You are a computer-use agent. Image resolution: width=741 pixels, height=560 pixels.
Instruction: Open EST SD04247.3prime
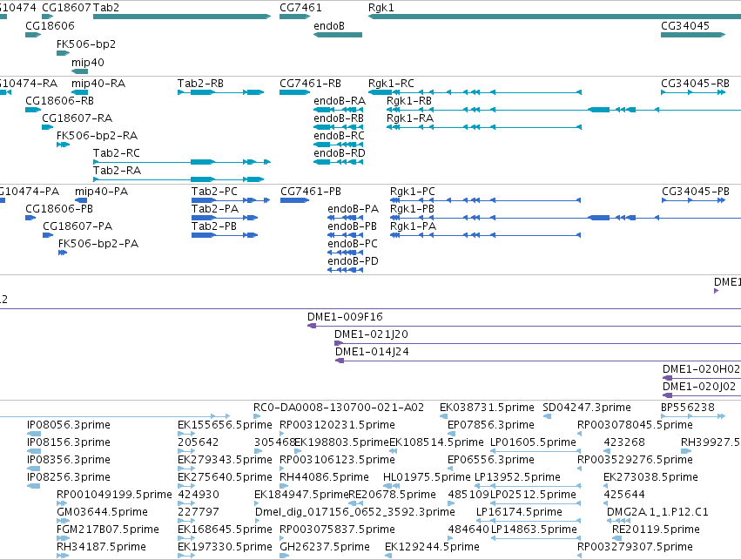pyautogui.click(x=547, y=416)
